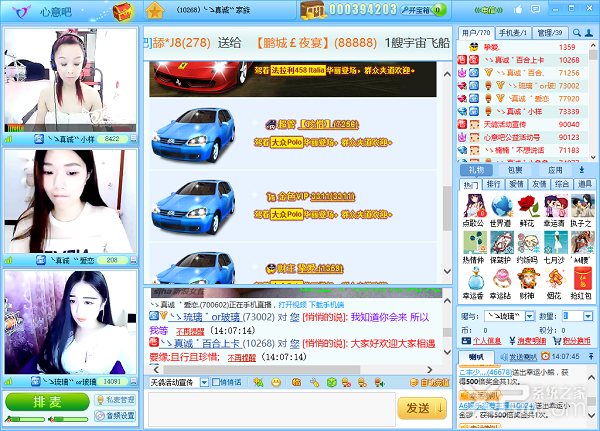Switch to the 用户/770 tab
Screen dimensions: 600x431
[476, 33]
